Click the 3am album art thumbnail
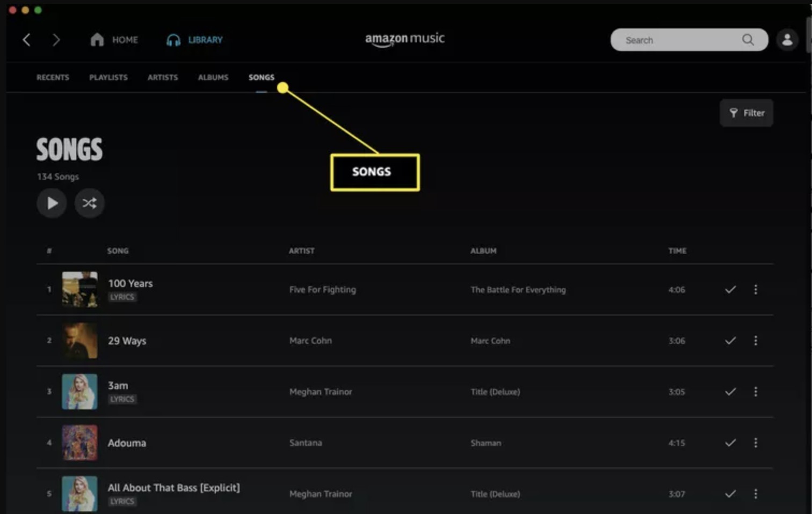The image size is (812, 514). 79,392
